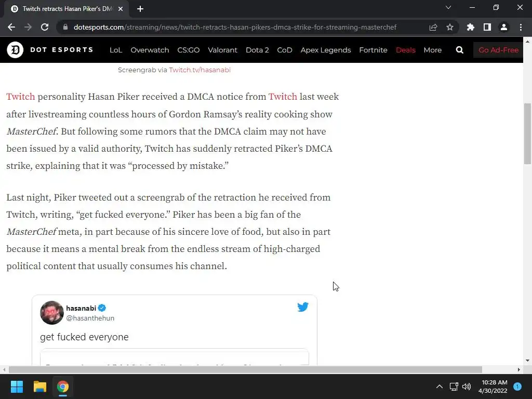
Task: Click hasanabi's tweet avatar
Action: (52, 313)
